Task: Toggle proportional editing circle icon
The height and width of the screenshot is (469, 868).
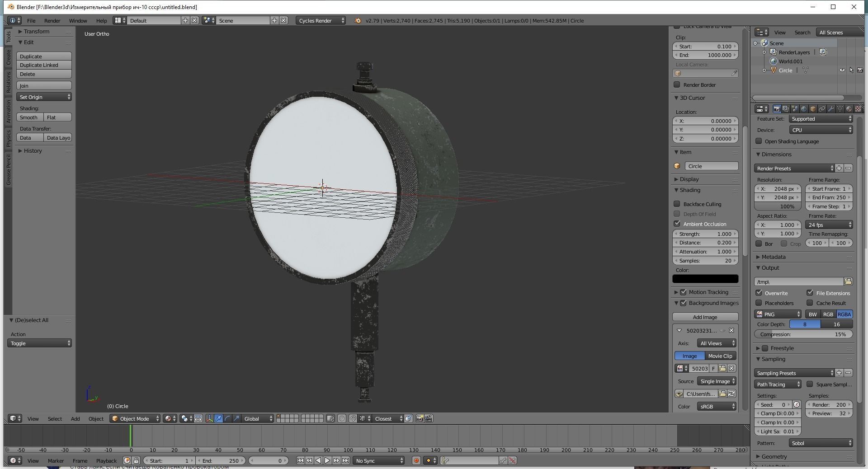Action: [x=342, y=419]
